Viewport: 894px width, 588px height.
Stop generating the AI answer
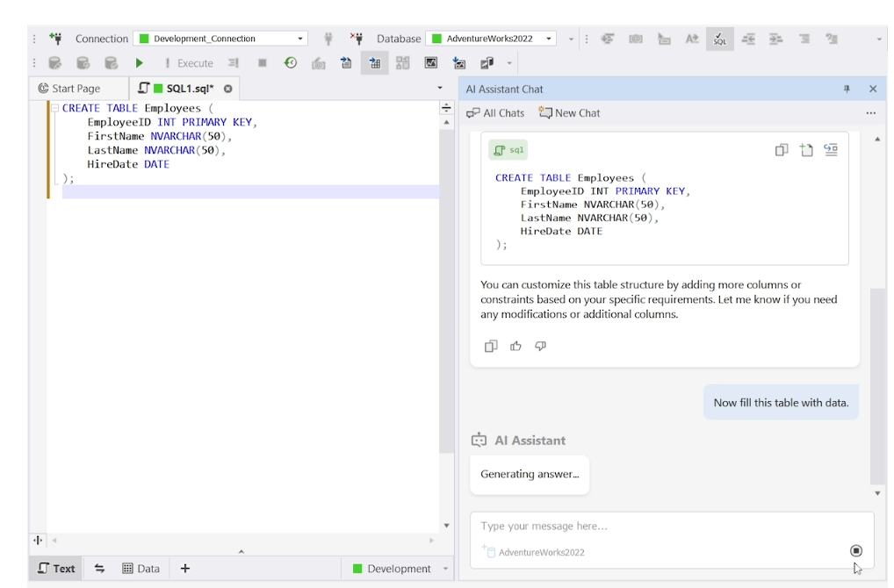click(x=855, y=550)
